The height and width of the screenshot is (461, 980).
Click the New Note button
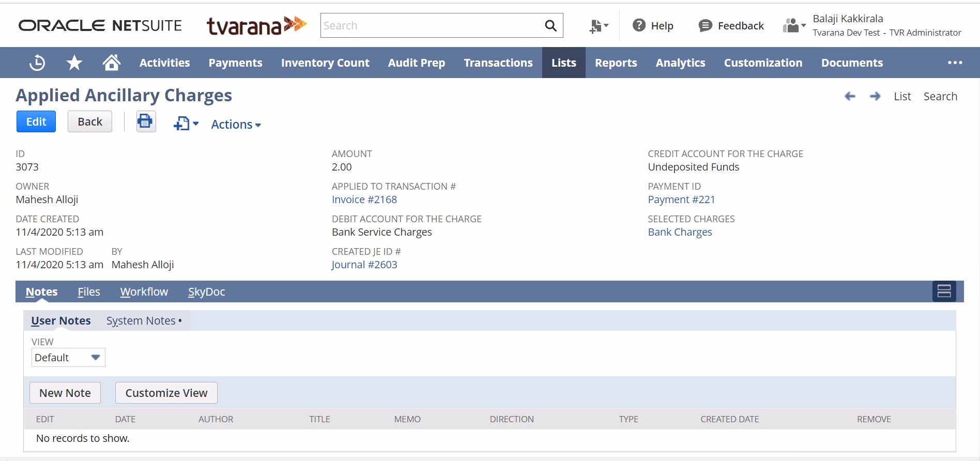tap(65, 393)
